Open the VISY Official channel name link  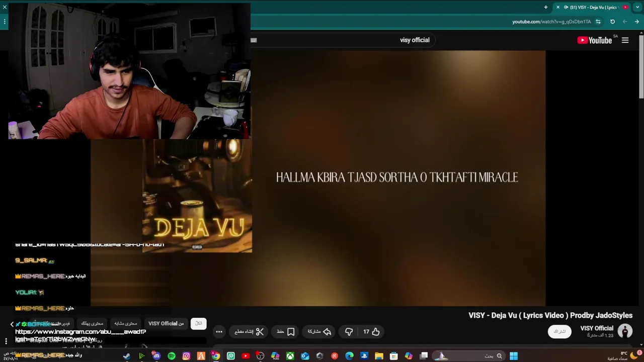[x=597, y=328]
